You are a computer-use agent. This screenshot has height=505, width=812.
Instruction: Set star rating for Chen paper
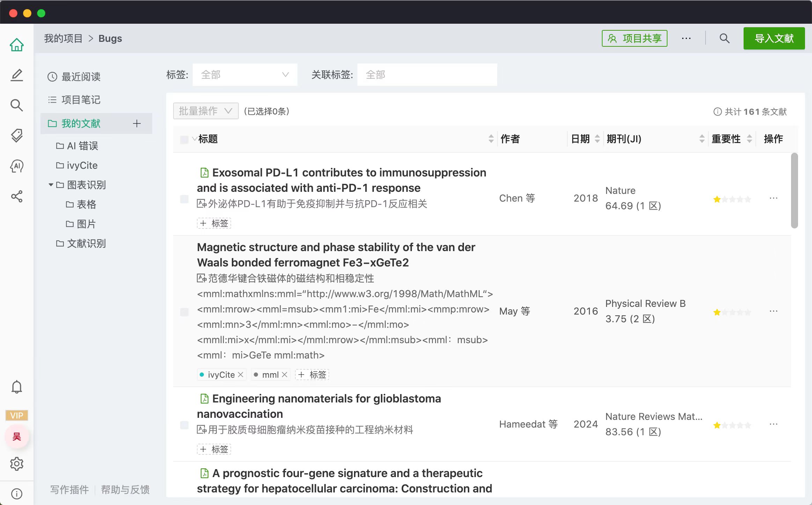click(732, 199)
